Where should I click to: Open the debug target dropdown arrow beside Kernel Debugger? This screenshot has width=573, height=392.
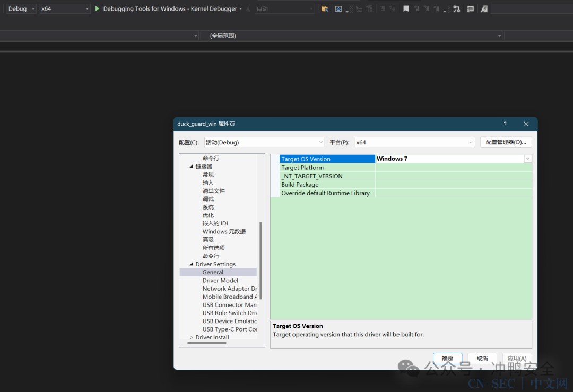click(x=240, y=9)
